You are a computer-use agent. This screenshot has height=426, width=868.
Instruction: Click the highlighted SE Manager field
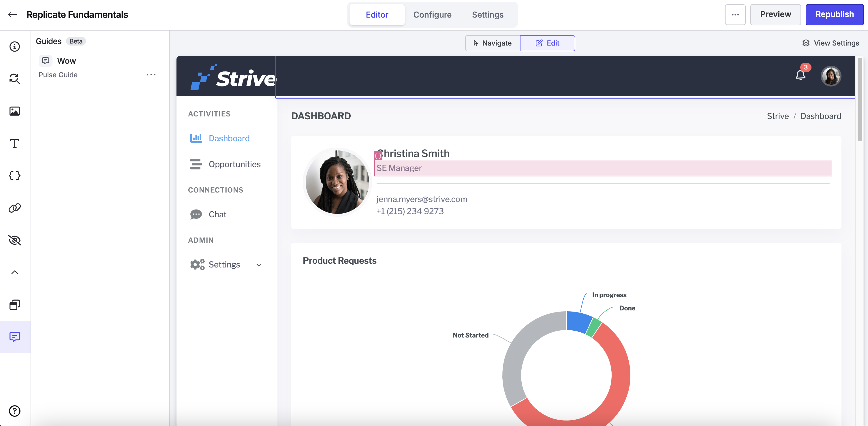(603, 168)
